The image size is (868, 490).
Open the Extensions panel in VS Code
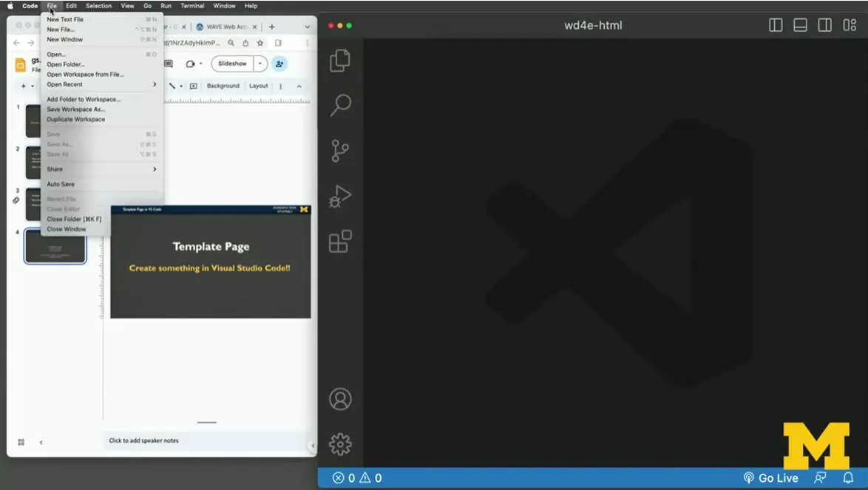pos(339,242)
